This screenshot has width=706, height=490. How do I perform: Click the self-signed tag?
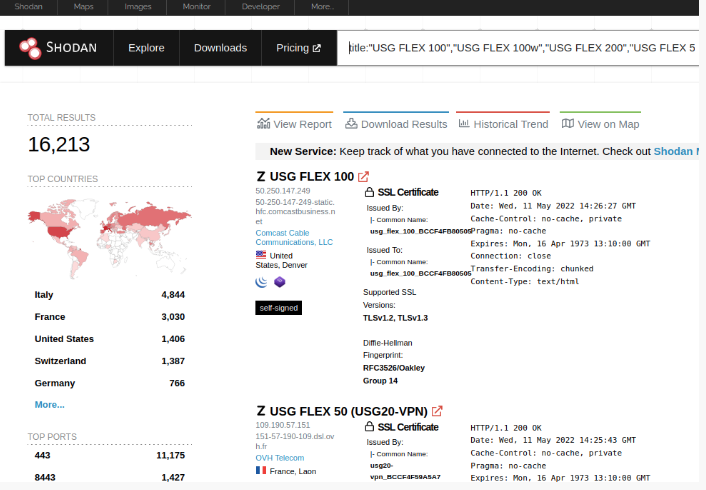pos(278,308)
